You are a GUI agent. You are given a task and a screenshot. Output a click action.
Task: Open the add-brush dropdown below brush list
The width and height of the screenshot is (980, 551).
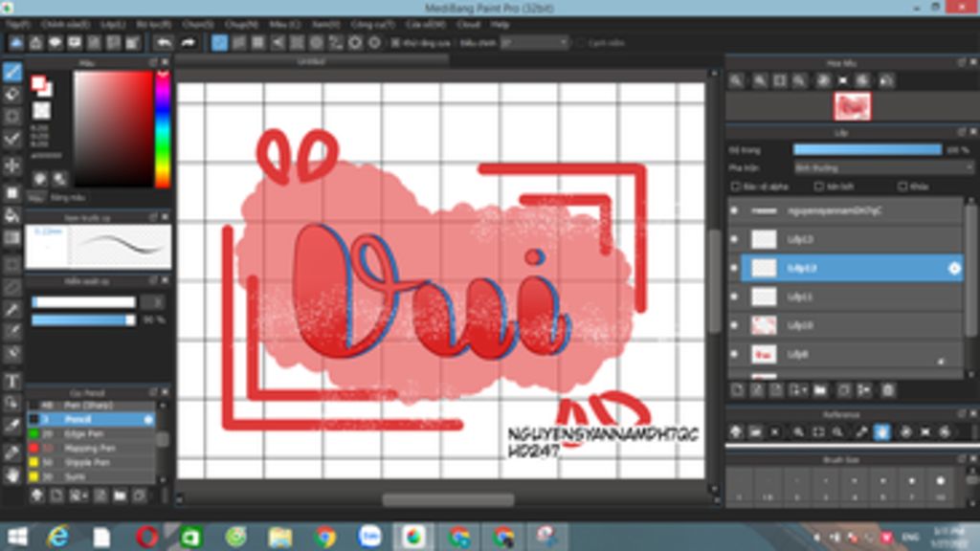coord(78,496)
